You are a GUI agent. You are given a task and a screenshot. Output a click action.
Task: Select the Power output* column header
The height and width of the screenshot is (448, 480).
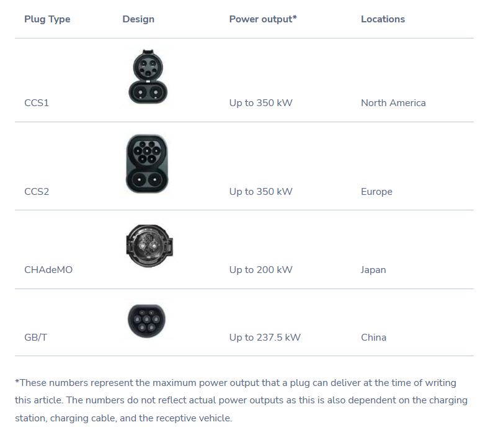pyautogui.click(x=263, y=19)
